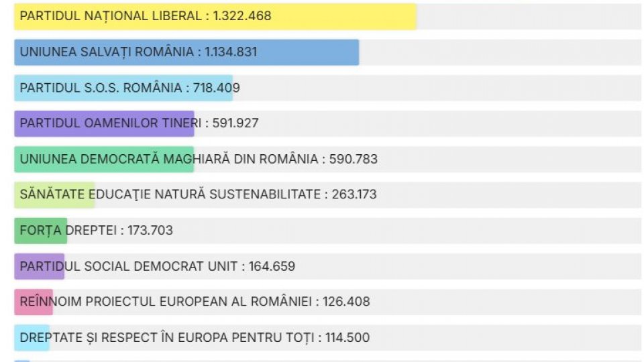Click the green Uniunea Democrată Maghiară bar

click(x=104, y=159)
